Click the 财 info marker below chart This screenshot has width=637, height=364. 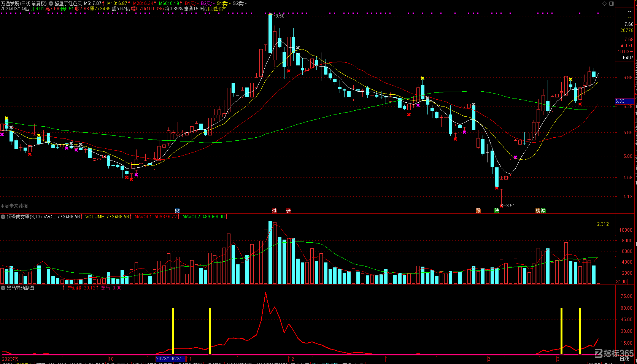pos(177,211)
